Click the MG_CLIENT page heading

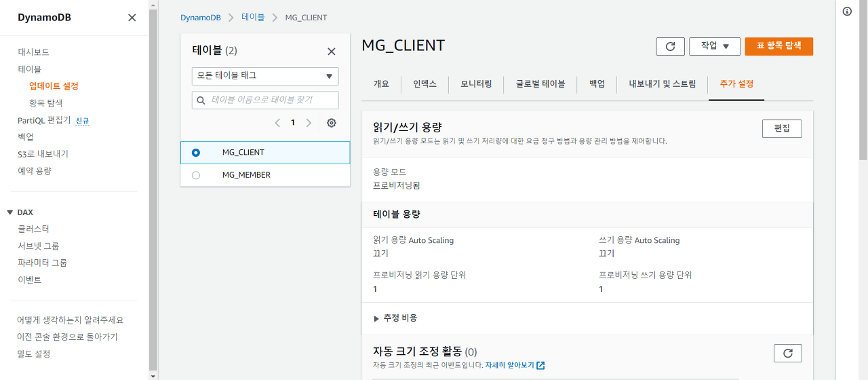coord(403,45)
